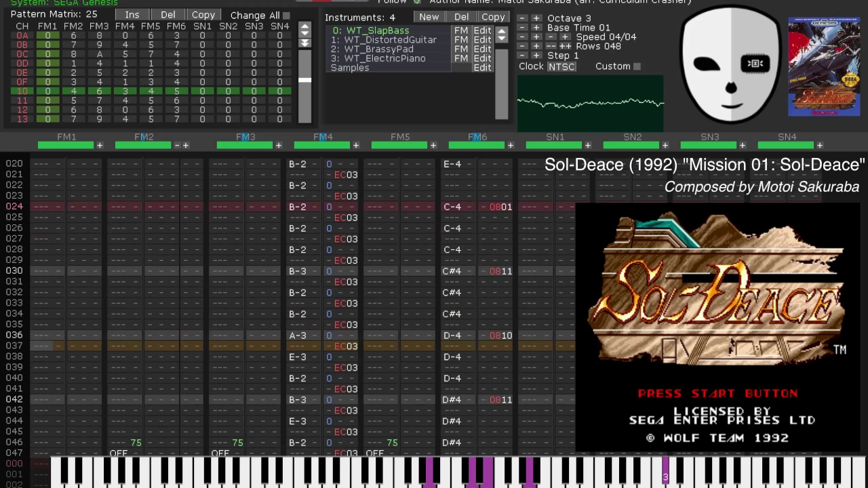Expand the FM5 channel effect columns
The width and height of the screenshot is (868, 488).
click(x=433, y=145)
